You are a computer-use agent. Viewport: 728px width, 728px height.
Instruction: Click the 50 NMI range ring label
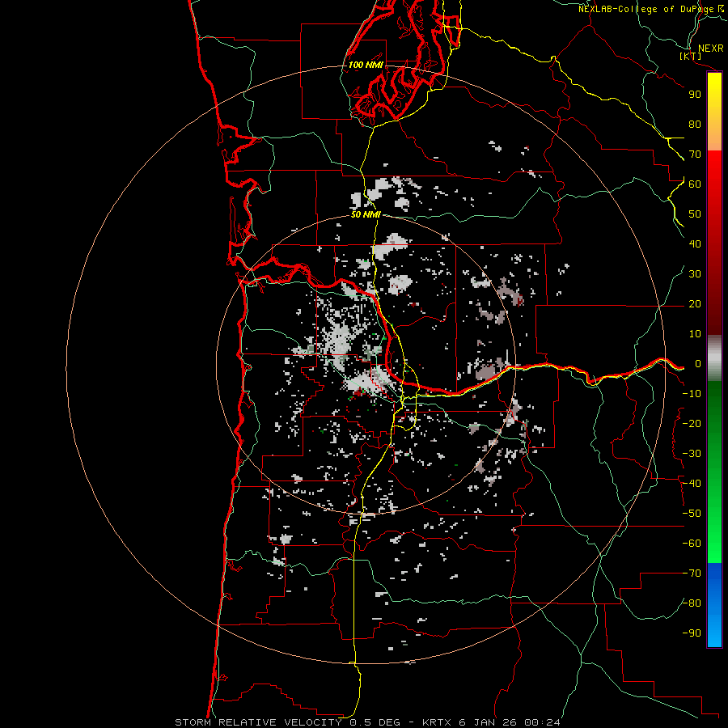tap(366, 214)
